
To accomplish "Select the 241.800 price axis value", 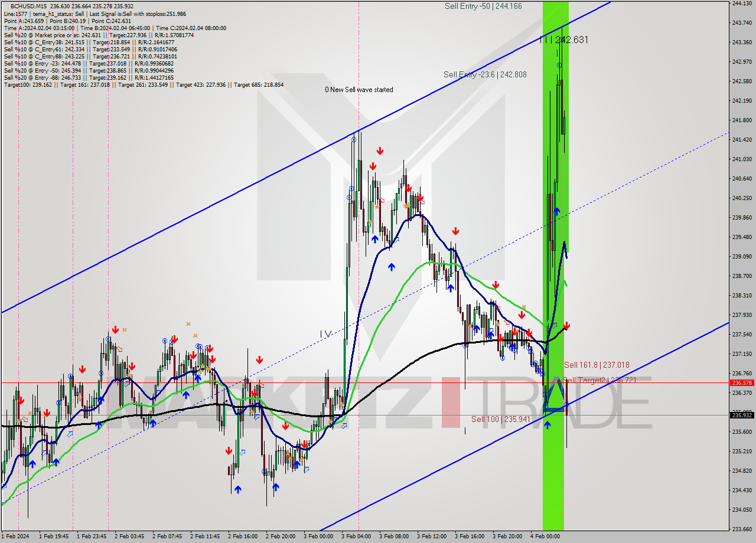I will click(742, 120).
